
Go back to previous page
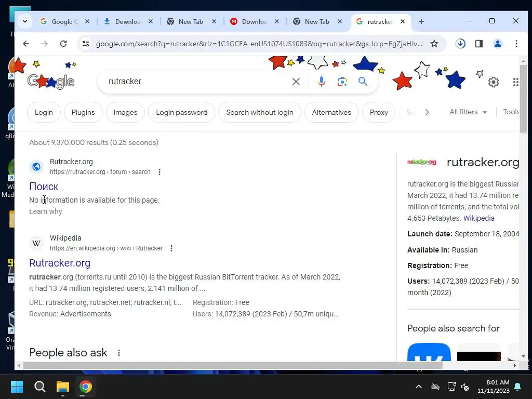pos(26,44)
